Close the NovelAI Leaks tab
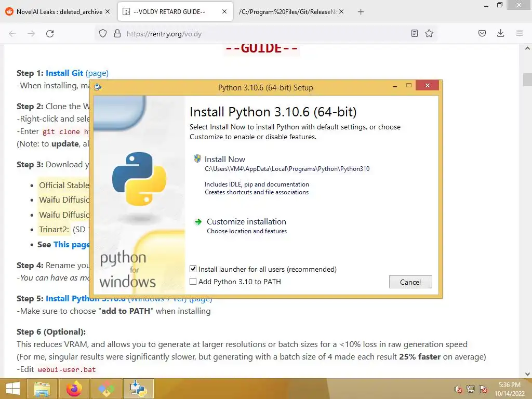 [x=108, y=11]
